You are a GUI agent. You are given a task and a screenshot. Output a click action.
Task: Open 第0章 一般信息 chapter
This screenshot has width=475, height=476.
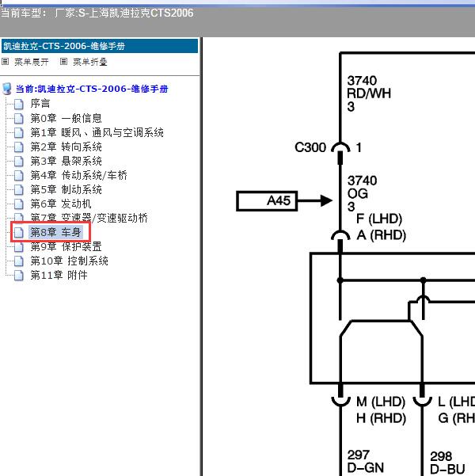click(66, 118)
